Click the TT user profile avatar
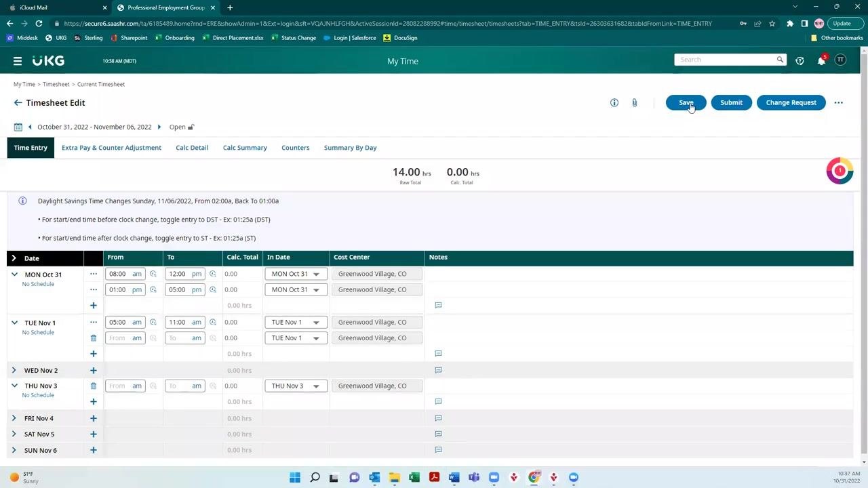The height and width of the screenshot is (488, 868). click(840, 60)
